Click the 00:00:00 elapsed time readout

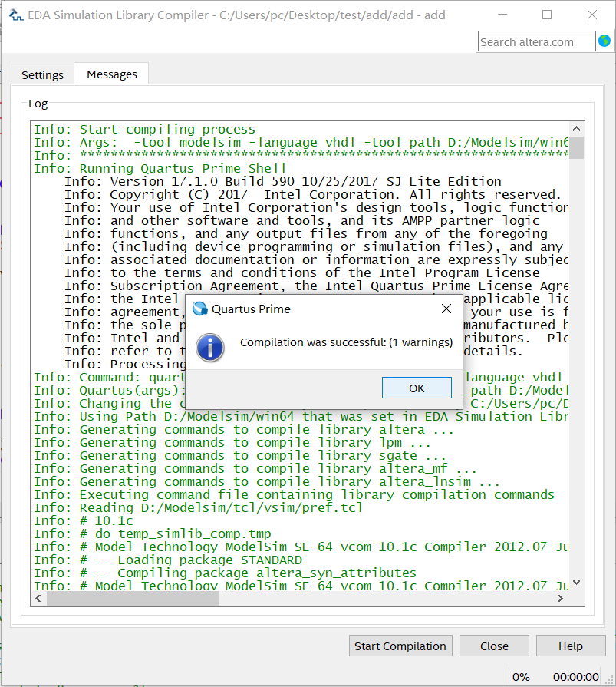point(575,677)
